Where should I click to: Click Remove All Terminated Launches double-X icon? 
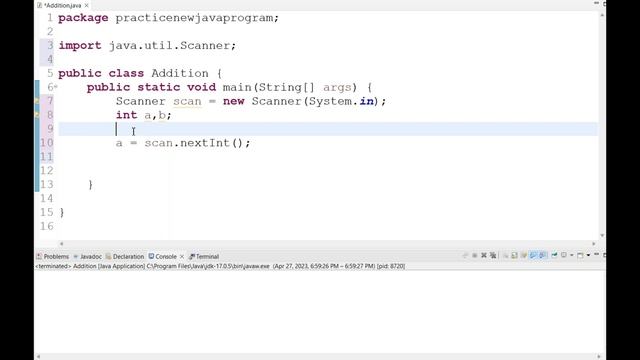(x=493, y=256)
